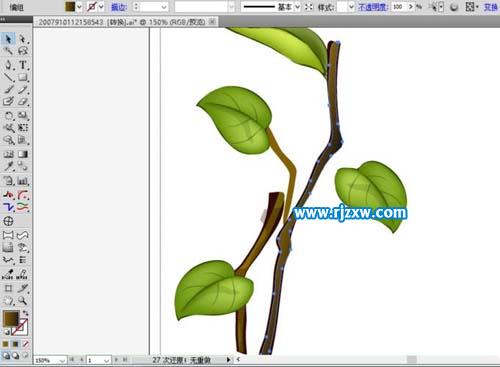
Task: Select the Selection arrow tool
Action: click(x=8, y=39)
